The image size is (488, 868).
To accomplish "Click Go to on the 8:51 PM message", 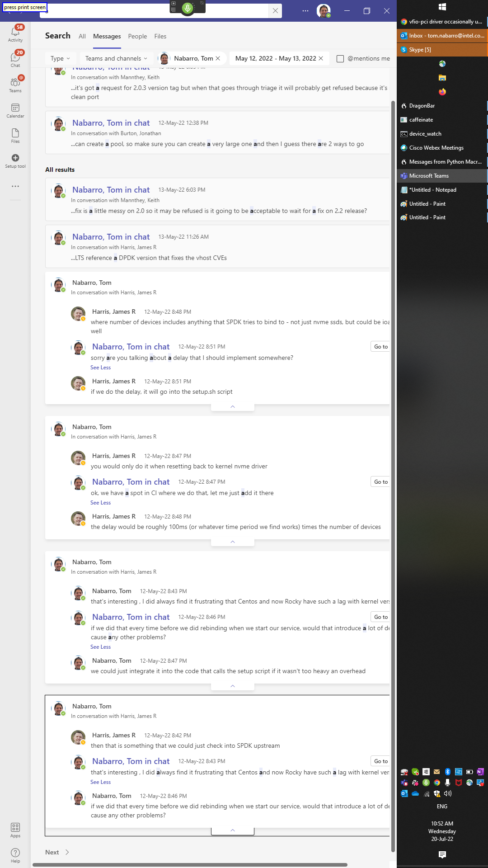I will point(381,346).
